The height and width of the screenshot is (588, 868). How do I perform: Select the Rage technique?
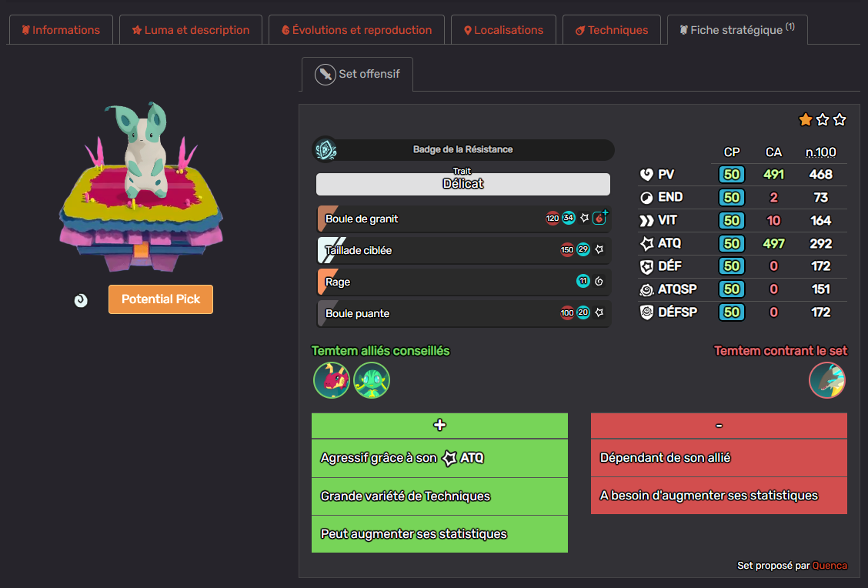coord(464,282)
